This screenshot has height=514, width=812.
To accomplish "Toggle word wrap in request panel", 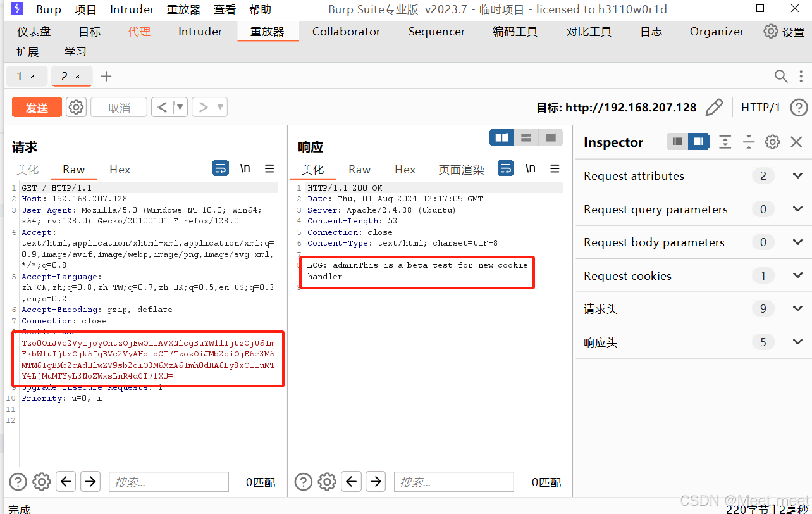I will [219, 168].
